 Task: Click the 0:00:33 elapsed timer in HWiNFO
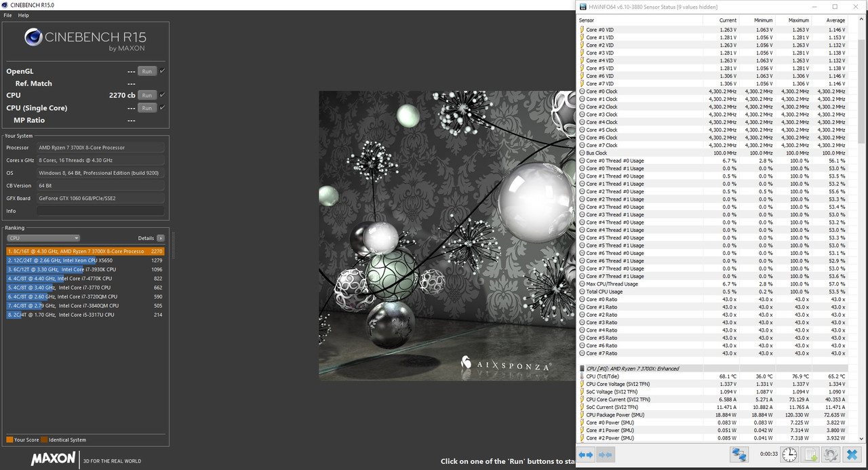(768, 454)
